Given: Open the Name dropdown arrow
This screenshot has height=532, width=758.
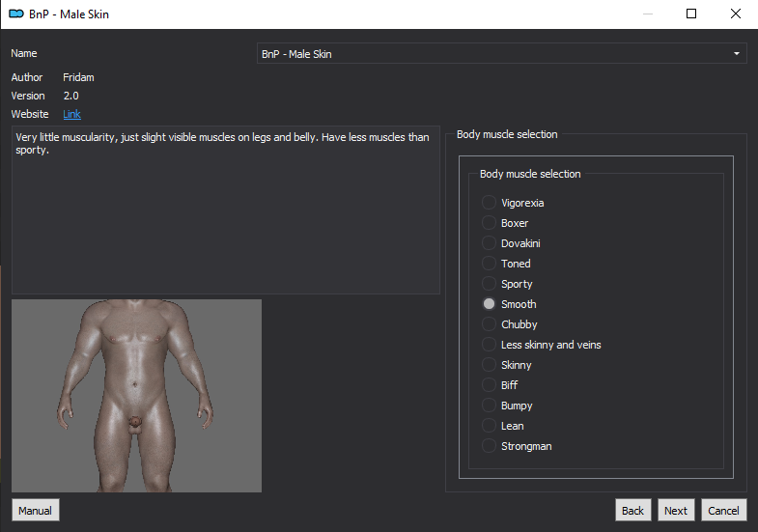Looking at the screenshot, I should (736, 54).
